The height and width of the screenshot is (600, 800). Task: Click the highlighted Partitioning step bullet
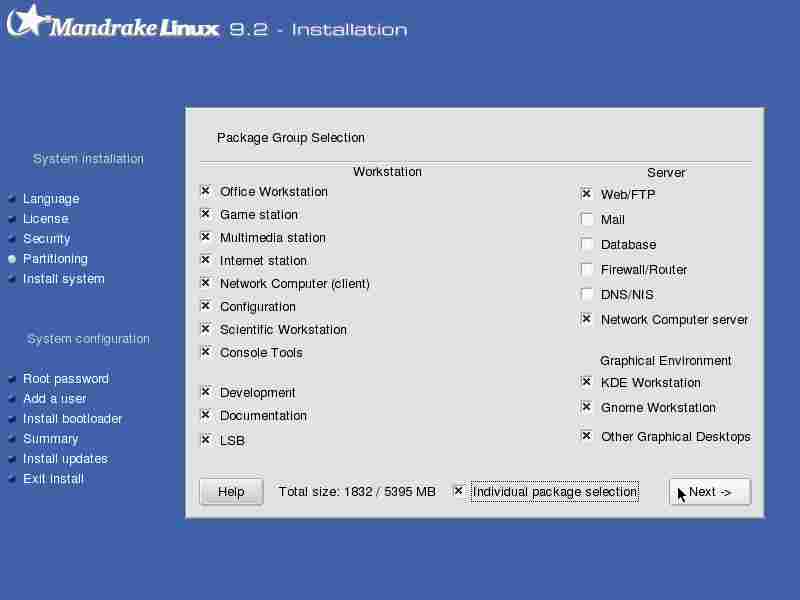click(x=12, y=259)
